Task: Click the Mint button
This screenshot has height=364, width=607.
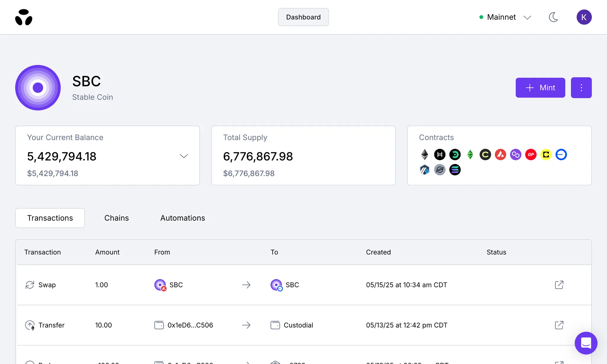Action: click(540, 87)
